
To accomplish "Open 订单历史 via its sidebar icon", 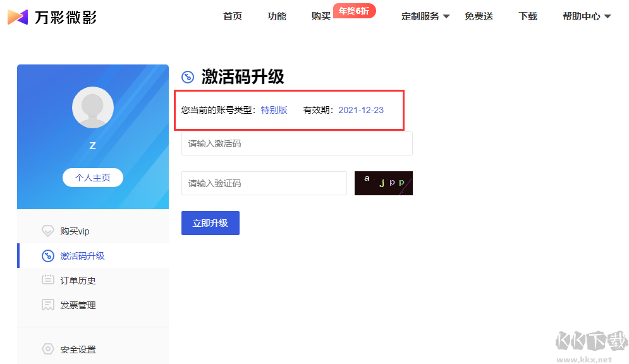I will tap(48, 280).
